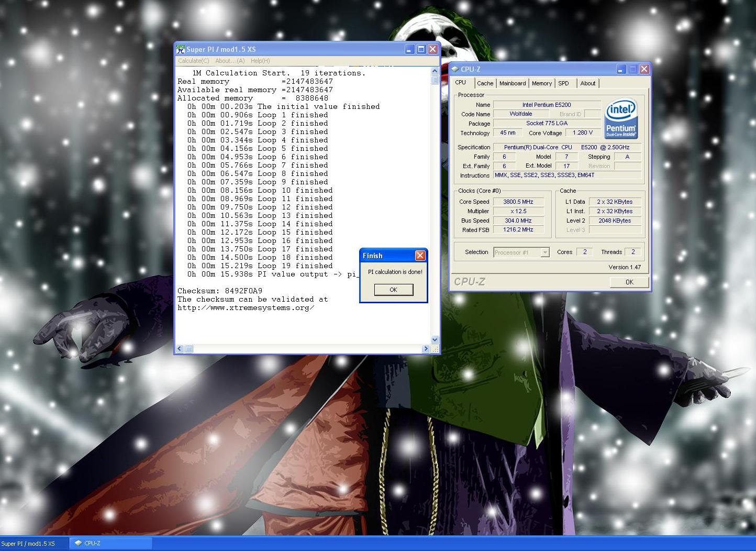Select Super PI / mod1.5 XS taskbar button
756x551 pixels.
[x=34, y=544]
